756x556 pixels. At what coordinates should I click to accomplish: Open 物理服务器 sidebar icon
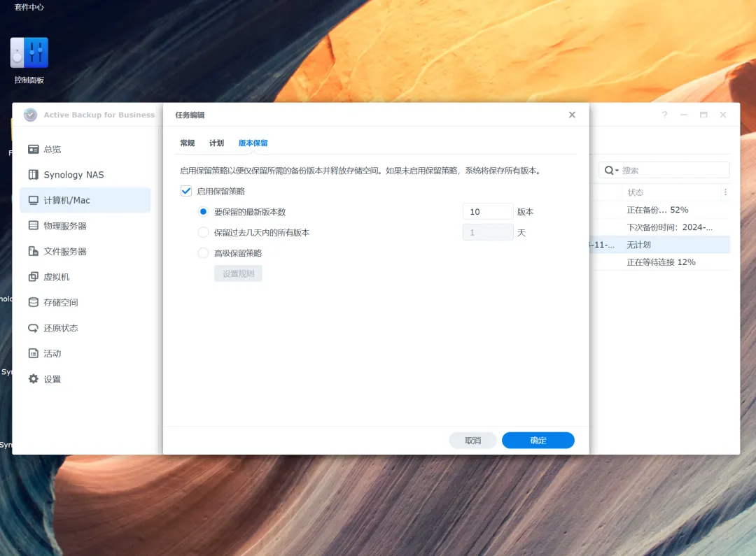coord(34,225)
